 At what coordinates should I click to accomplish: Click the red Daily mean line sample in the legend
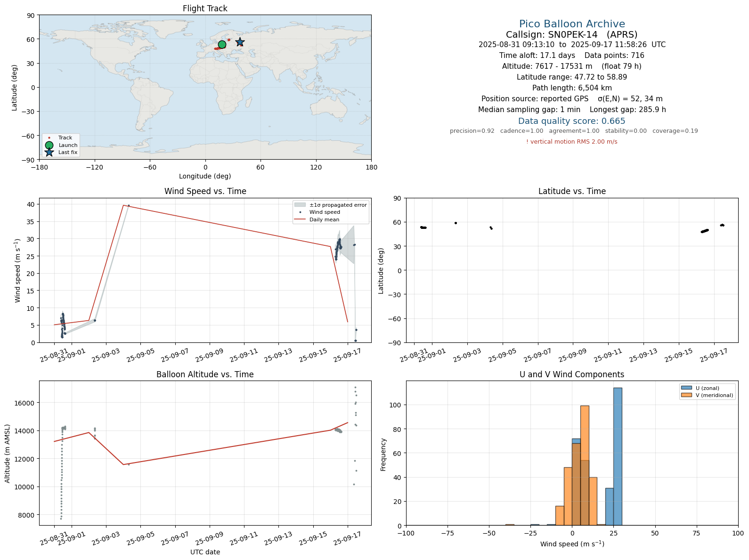[x=300, y=219]
